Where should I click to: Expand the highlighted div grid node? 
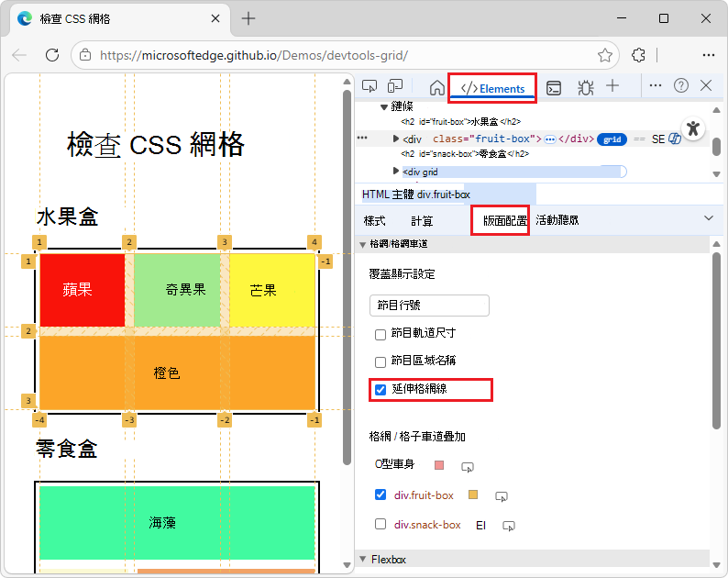(395, 171)
